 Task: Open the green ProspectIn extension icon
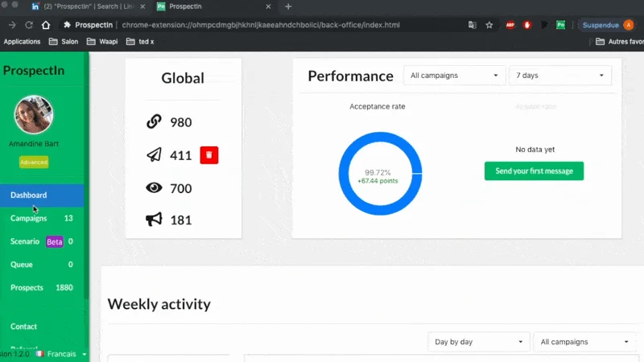(x=560, y=25)
